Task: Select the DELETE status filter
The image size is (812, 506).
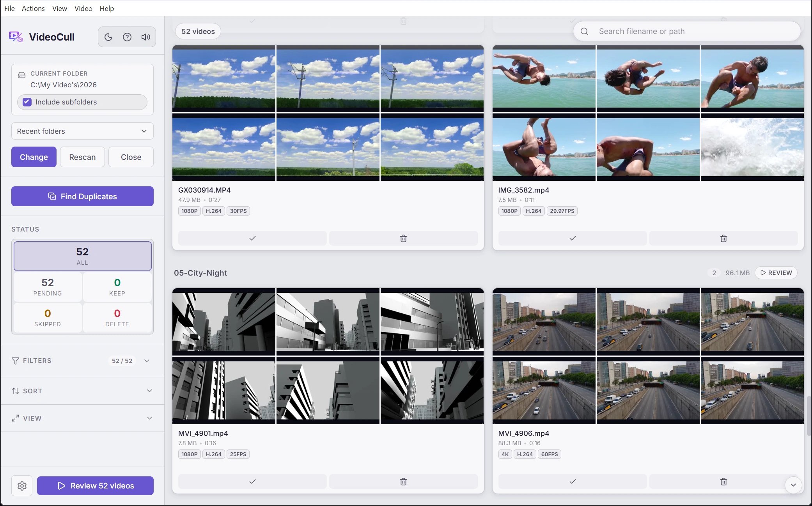Action: (x=117, y=318)
